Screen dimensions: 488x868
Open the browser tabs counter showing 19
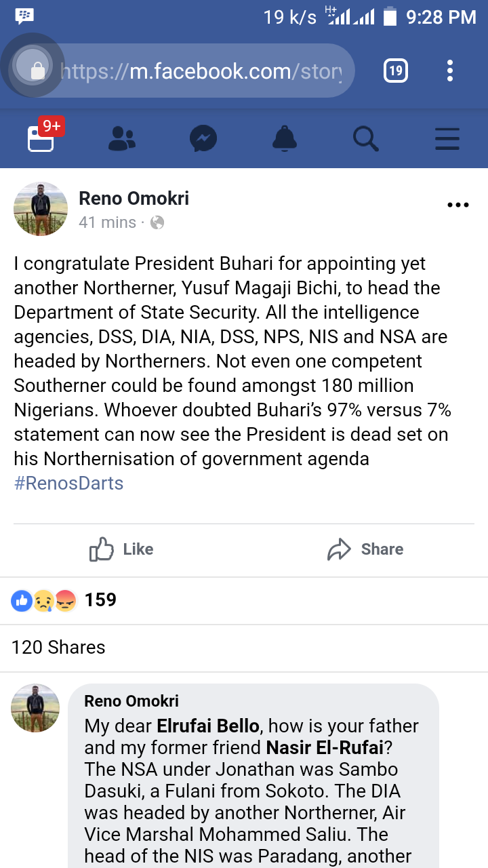pos(396,71)
